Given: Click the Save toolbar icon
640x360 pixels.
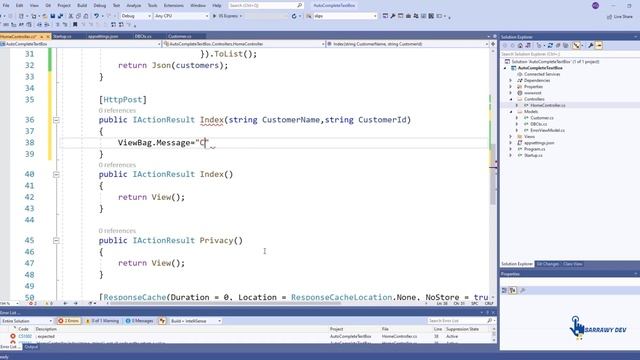Looking at the screenshot, I should (53, 16).
